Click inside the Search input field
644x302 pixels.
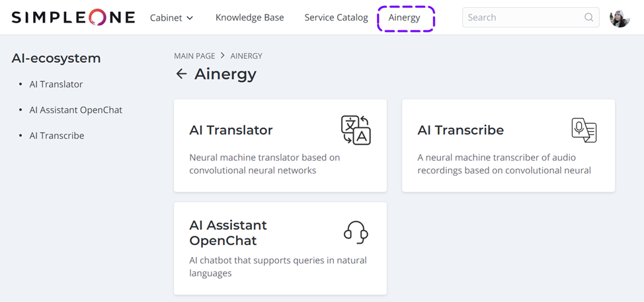pos(522,18)
